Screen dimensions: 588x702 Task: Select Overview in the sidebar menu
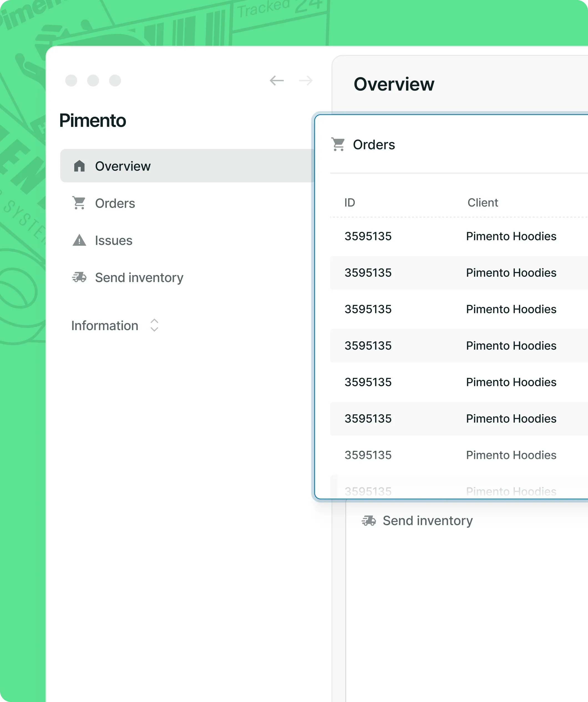[x=123, y=166]
